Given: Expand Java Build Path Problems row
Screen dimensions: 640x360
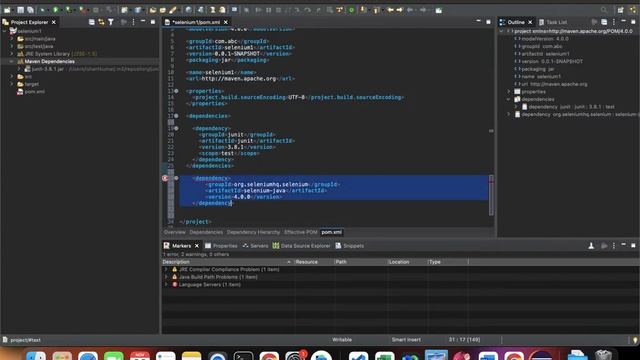Looking at the screenshot, I should pyautogui.click(x=166, y=277).
